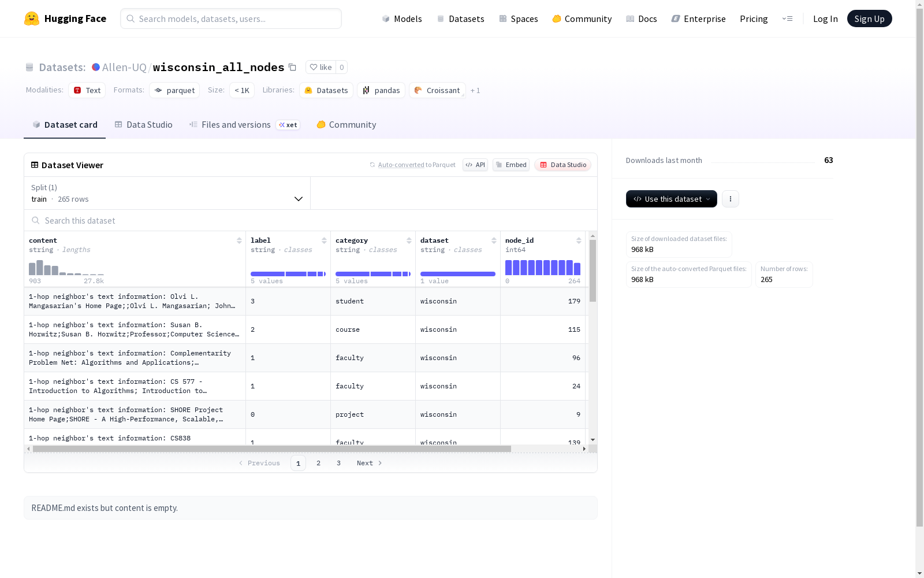Copy the dataset name with the copy icon
The width and height of the screenshot is (924, 578).
(293, 67)
